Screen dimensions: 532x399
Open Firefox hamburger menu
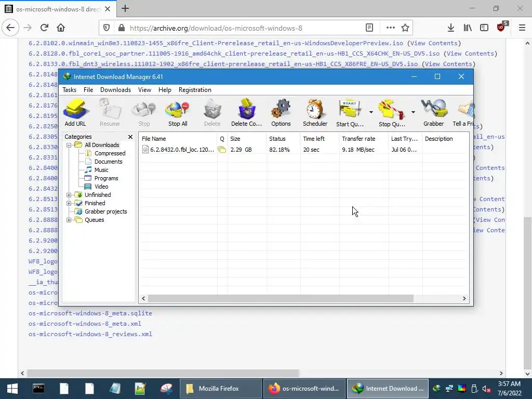(x=522, y=28)
